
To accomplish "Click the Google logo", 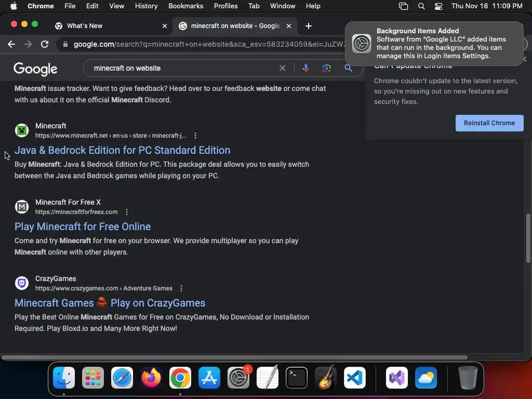I will click(35, 69).
